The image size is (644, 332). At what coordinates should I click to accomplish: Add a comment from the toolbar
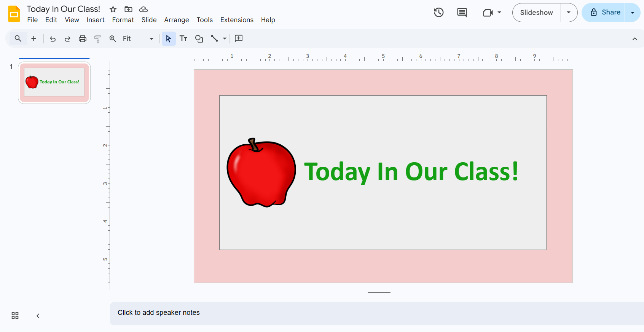tap(239, 38)
